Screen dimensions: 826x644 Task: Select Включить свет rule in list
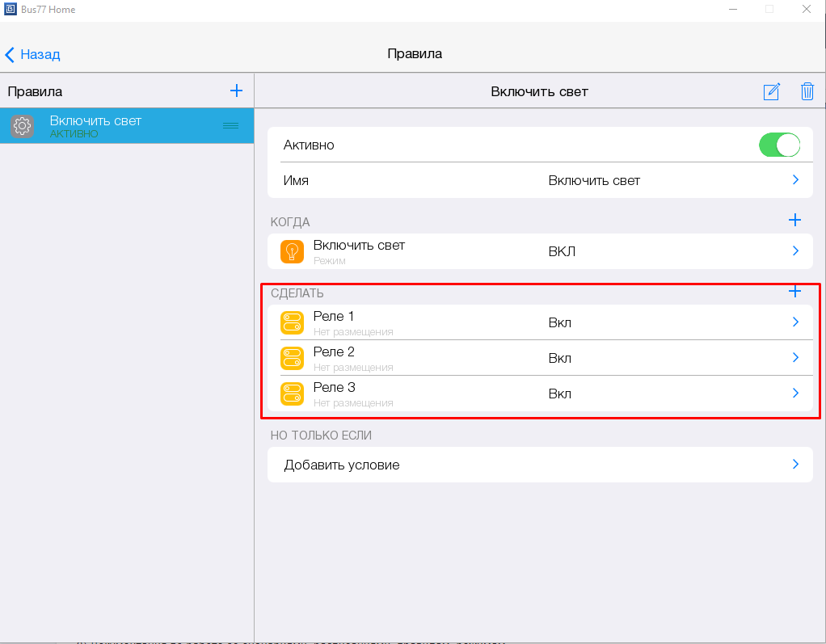tap(121, 126)
